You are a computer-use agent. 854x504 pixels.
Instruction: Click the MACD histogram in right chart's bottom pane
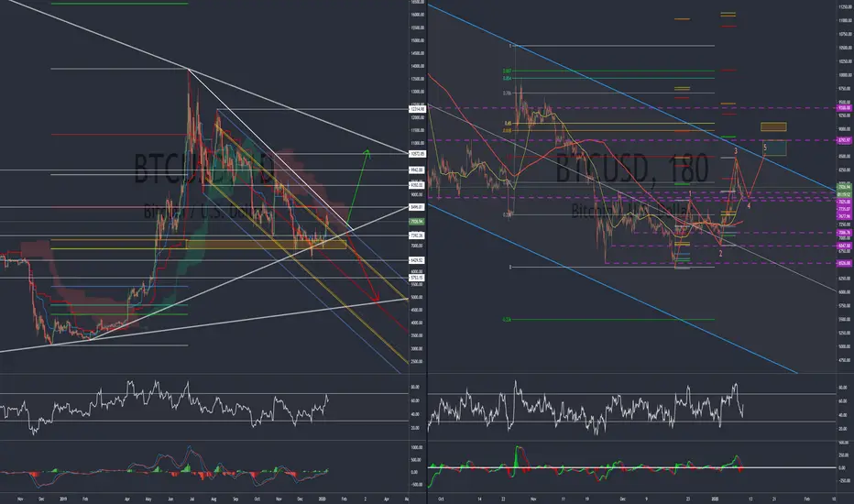(586, 467)
